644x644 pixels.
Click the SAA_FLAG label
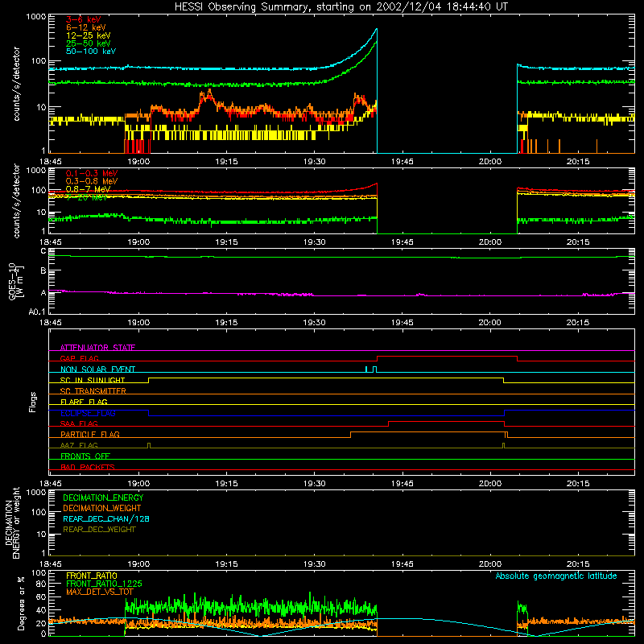point(79,423)
